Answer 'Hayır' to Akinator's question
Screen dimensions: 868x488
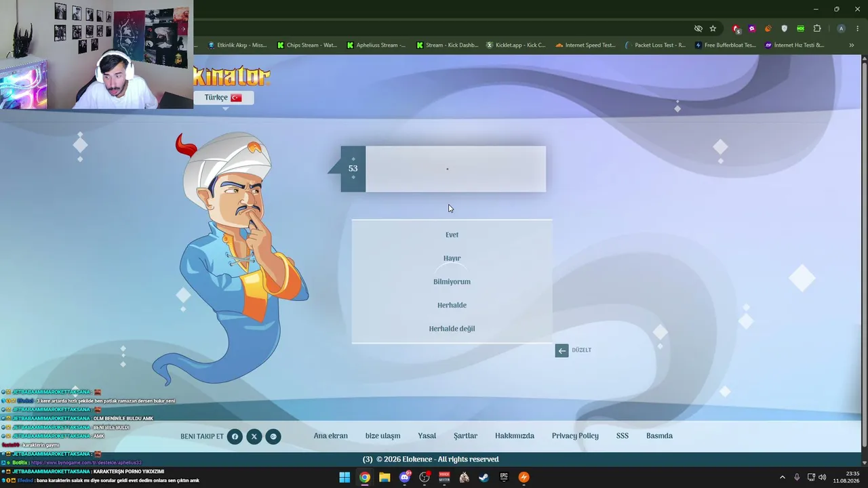click(x=452, y=258)
